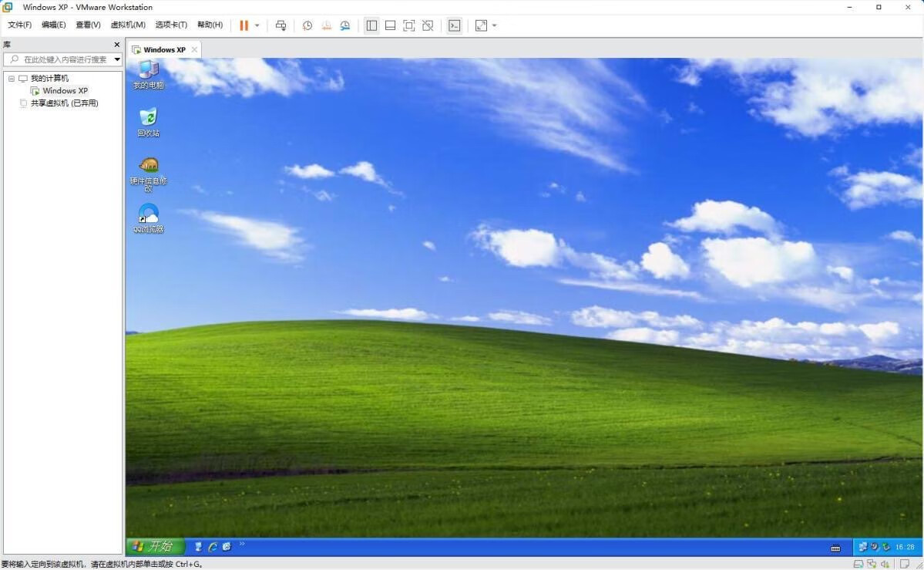Open the library search filter dropdown
Image resolution: width=924 pixels, height=570 pixels.
117,59
